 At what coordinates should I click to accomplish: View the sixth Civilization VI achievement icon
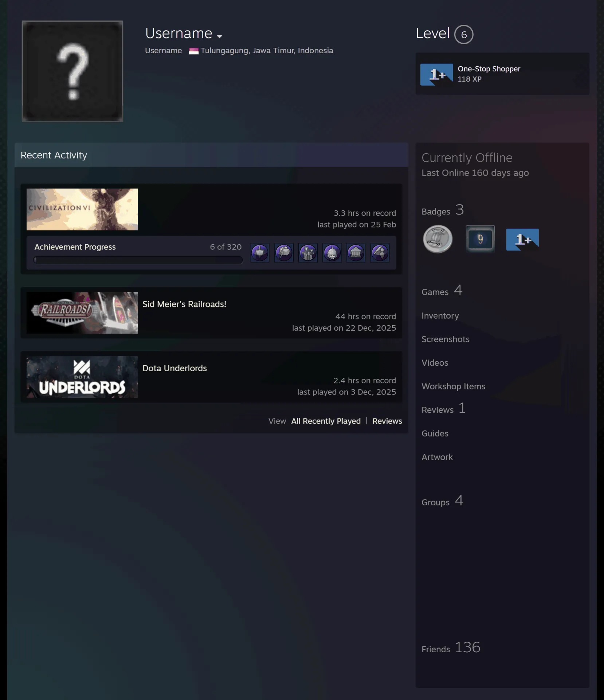(380, 253)
